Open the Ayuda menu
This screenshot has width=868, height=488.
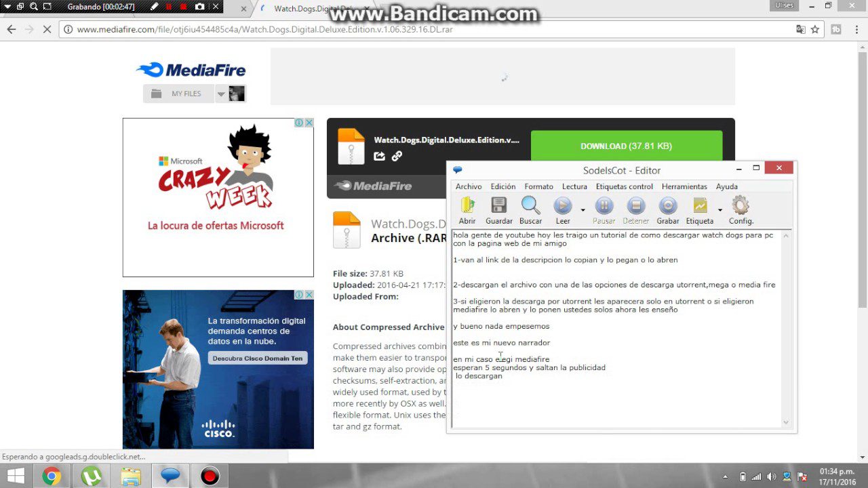point(727,186)
